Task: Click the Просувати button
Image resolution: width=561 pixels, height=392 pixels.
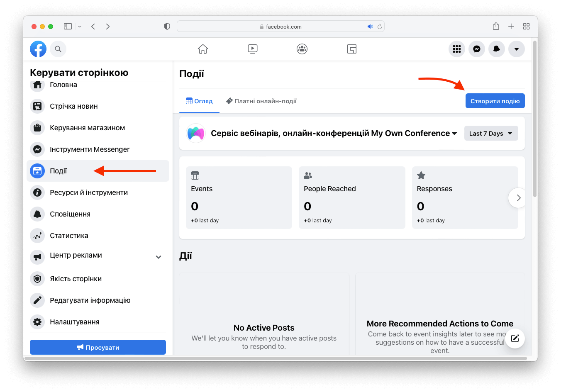Action: 98,347
